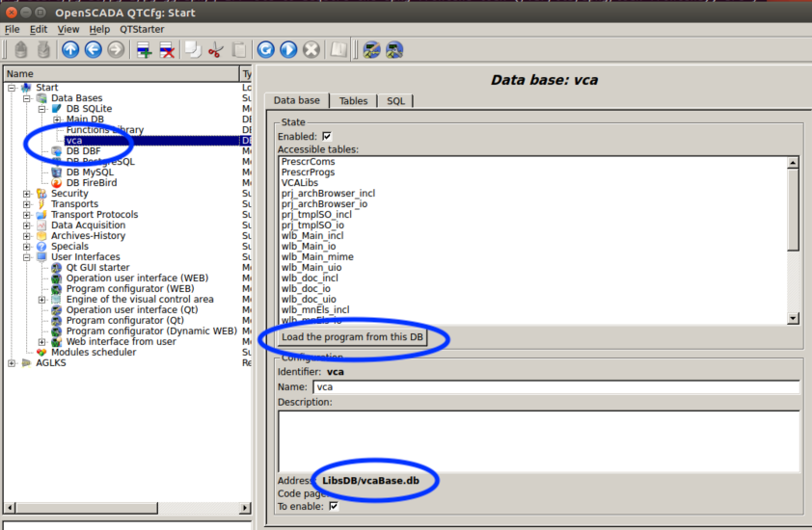812x530 pixels.
Task: Toggle the Enabled checkbox in State
Action: (x=327, y=137)
